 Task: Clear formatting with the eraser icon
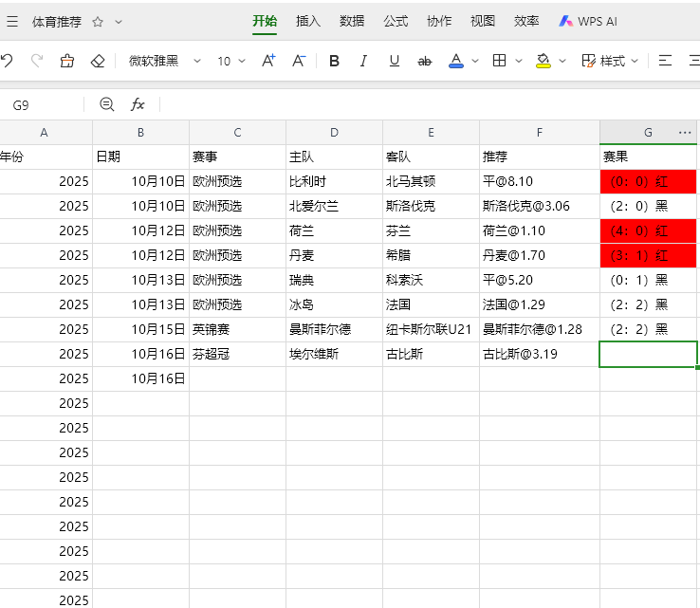pos(98,61)
